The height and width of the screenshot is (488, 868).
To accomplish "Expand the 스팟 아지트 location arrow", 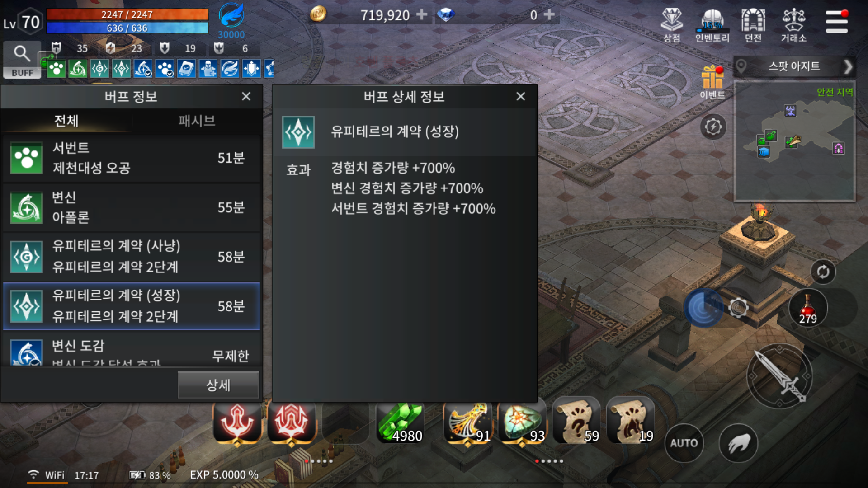I will coord(848,67).
